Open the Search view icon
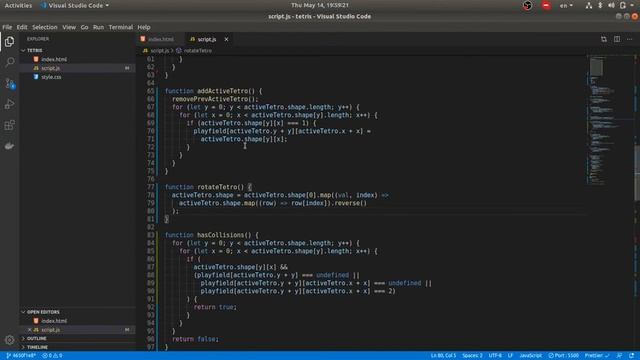The image size is (640, 360). coord(9,62)
